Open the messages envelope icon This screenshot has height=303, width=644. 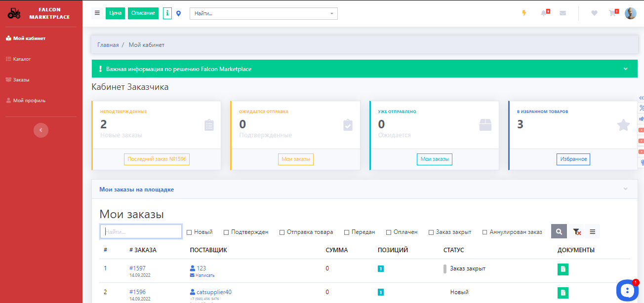click(x=563, y=13)
